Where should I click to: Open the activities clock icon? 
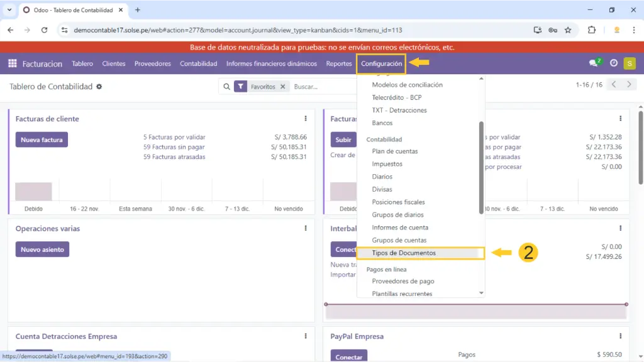click(x=614, y=63)
